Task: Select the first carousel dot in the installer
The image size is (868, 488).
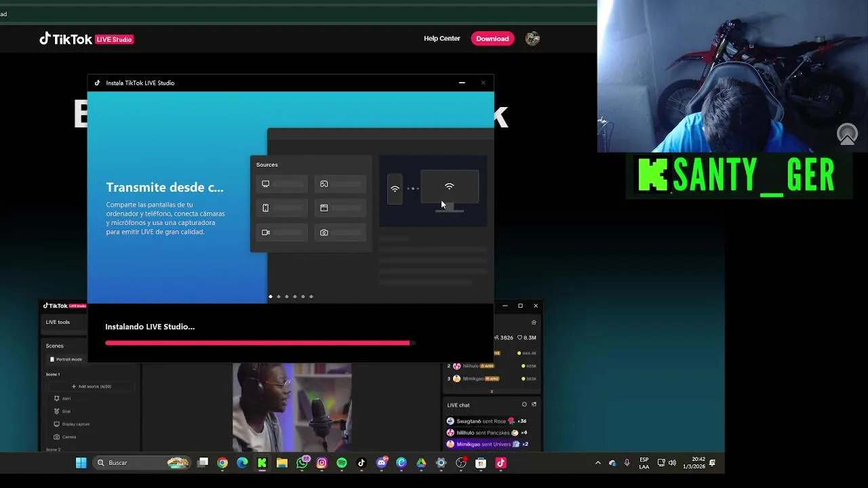Action: point(271,296)
